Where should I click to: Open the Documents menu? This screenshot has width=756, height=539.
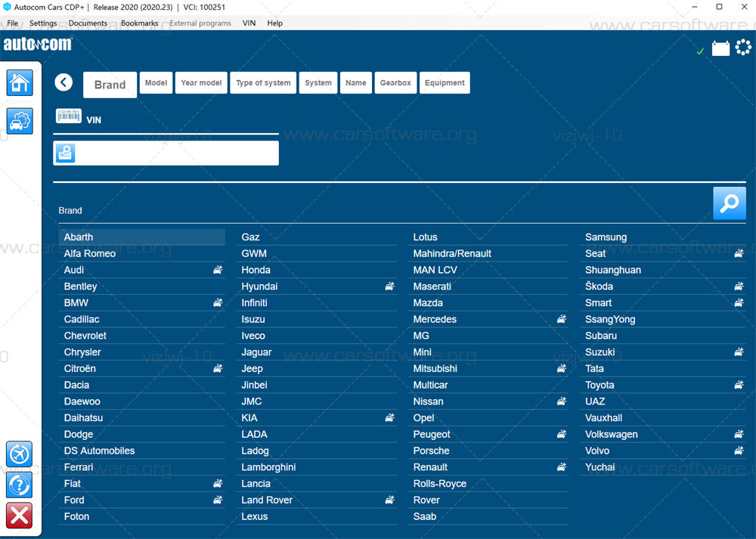coord(88,23)
